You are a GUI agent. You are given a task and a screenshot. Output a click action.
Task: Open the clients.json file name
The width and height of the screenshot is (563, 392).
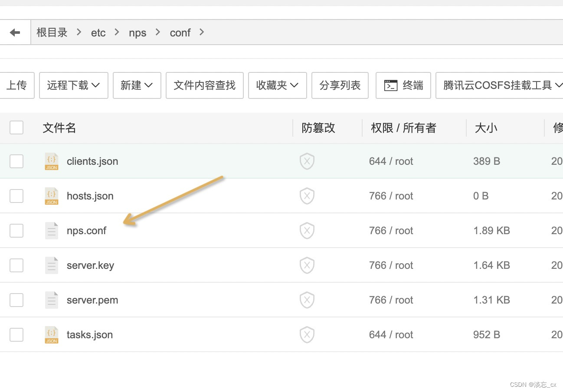[x=92, y=161]
